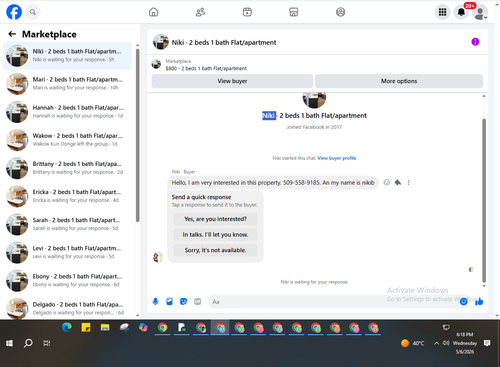
Task: Go to the Home feed icon
Action: tap(153, 12)
